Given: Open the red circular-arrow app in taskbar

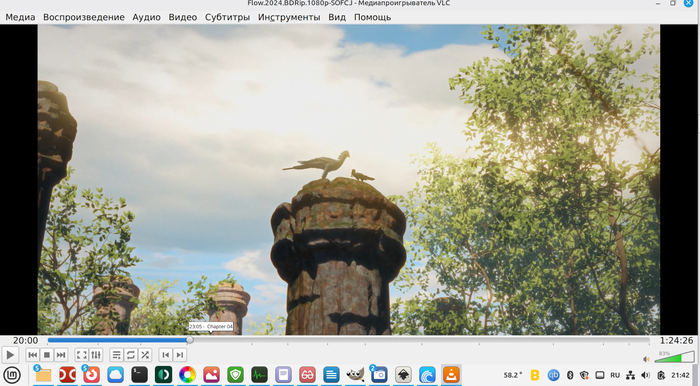Looking at the screenshot, I should pos(91,375).
